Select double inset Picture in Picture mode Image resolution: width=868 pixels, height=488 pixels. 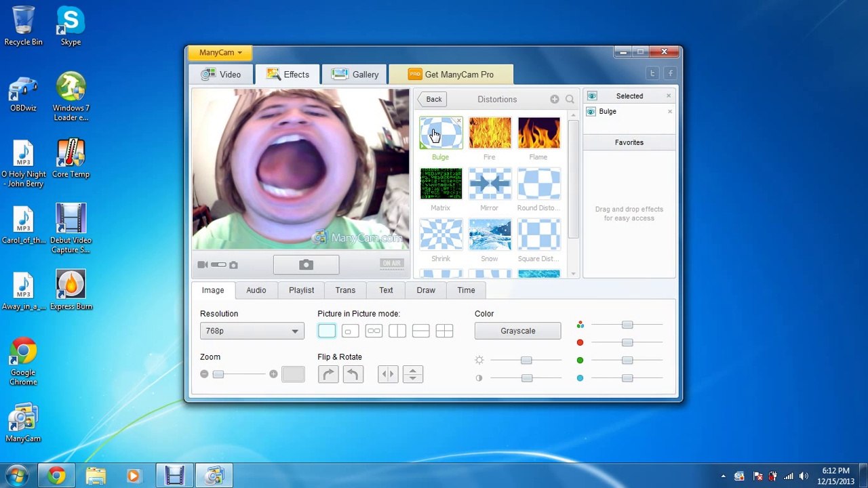374,331
